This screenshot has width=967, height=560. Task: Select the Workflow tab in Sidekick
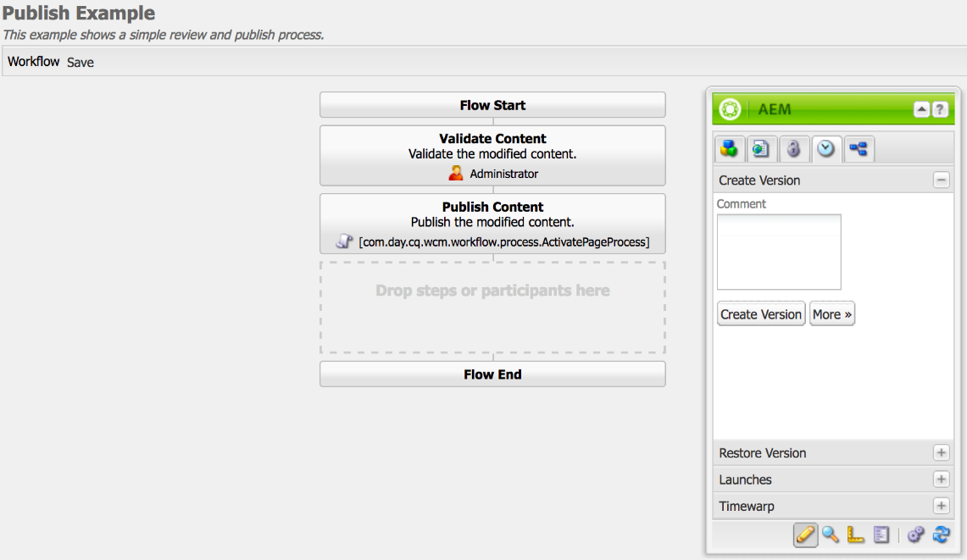[x=859, y=149]
